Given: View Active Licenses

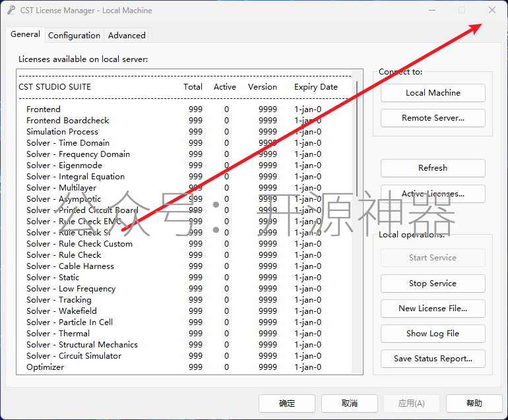Looking at the screenshot, I should pyautogui.click(x=433, y=194).
